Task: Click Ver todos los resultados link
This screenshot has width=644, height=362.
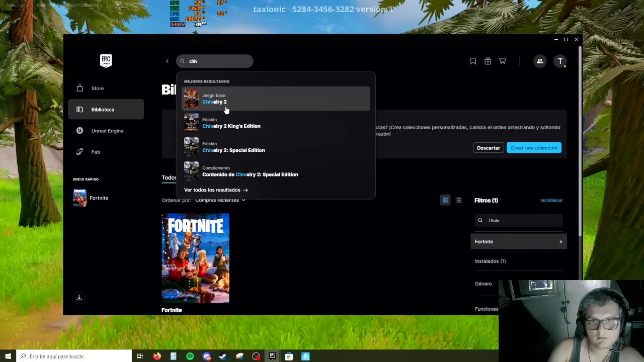Action: pos(216,190)
